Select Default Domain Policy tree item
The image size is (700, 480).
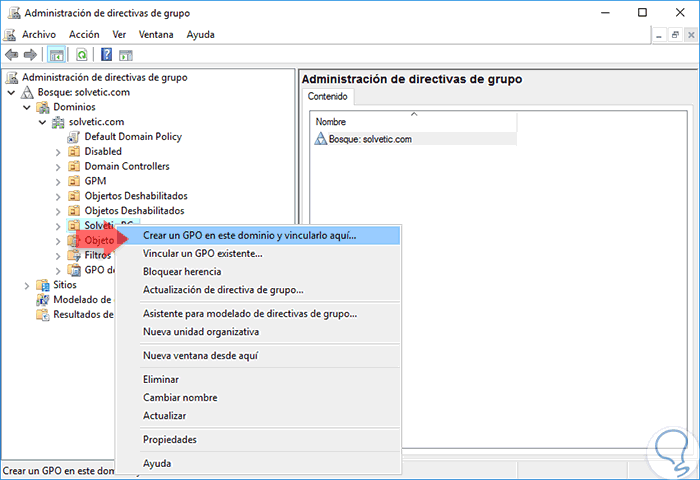[133, 137]
